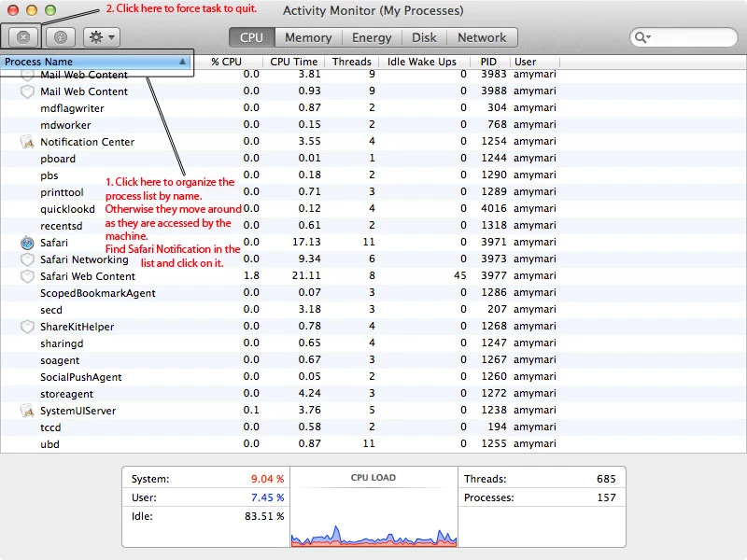
Task: Select the secd process
Action: tap(373, 310)
